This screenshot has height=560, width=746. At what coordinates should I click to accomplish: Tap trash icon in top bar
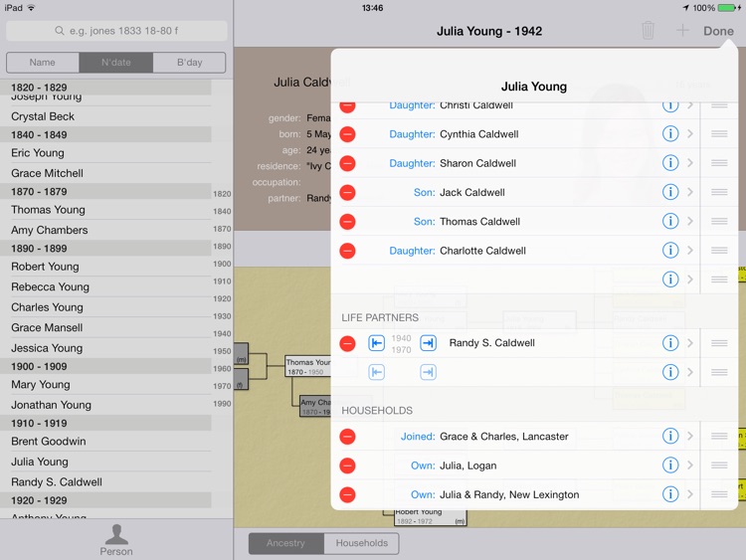coord(648,31)
